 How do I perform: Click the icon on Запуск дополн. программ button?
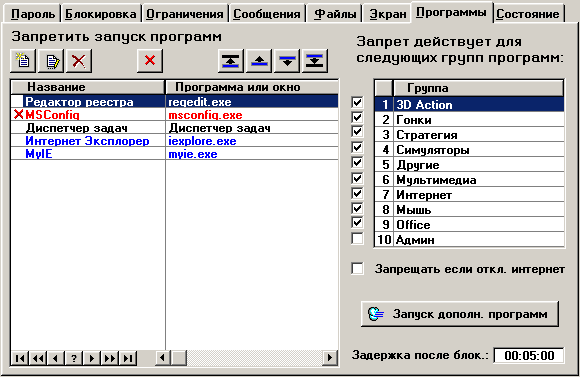[x=376, y=314]
